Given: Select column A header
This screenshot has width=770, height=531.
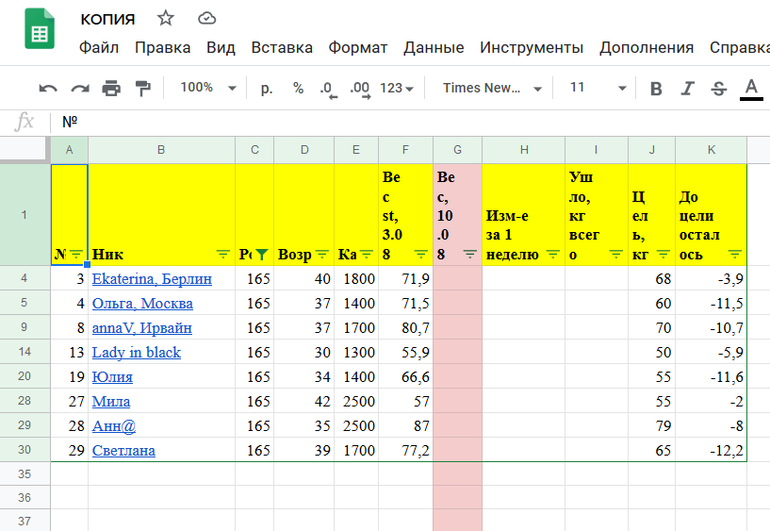Looking at the screenshot, I should 69,150.
